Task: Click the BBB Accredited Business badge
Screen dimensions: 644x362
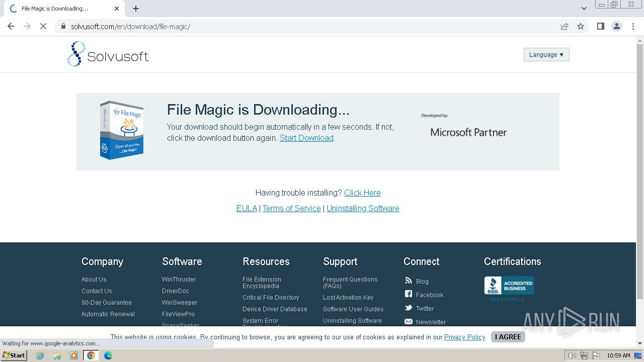Action: coord(509,286)
